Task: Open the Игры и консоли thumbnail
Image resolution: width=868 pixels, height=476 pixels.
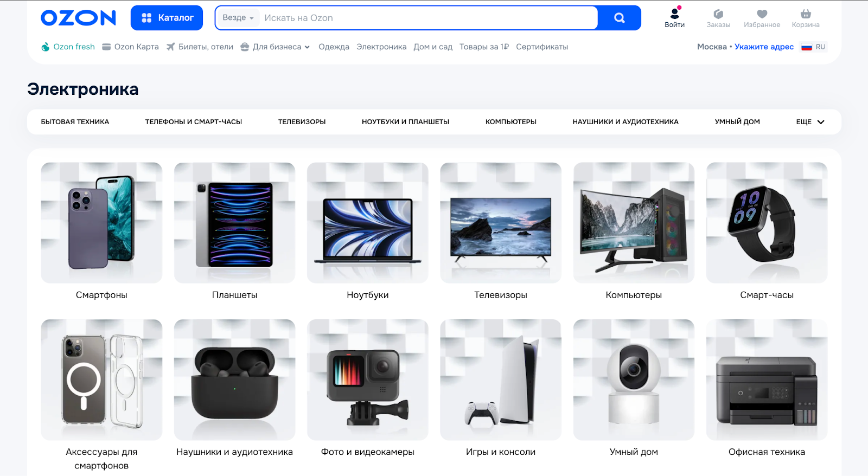Action: point(500,379)
